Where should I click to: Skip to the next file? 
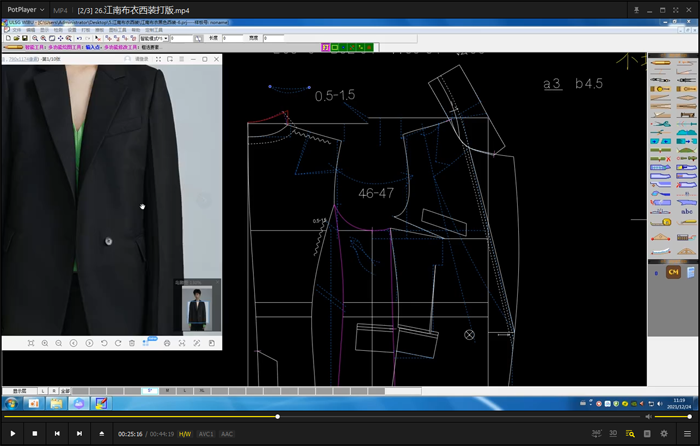[79, 433]
